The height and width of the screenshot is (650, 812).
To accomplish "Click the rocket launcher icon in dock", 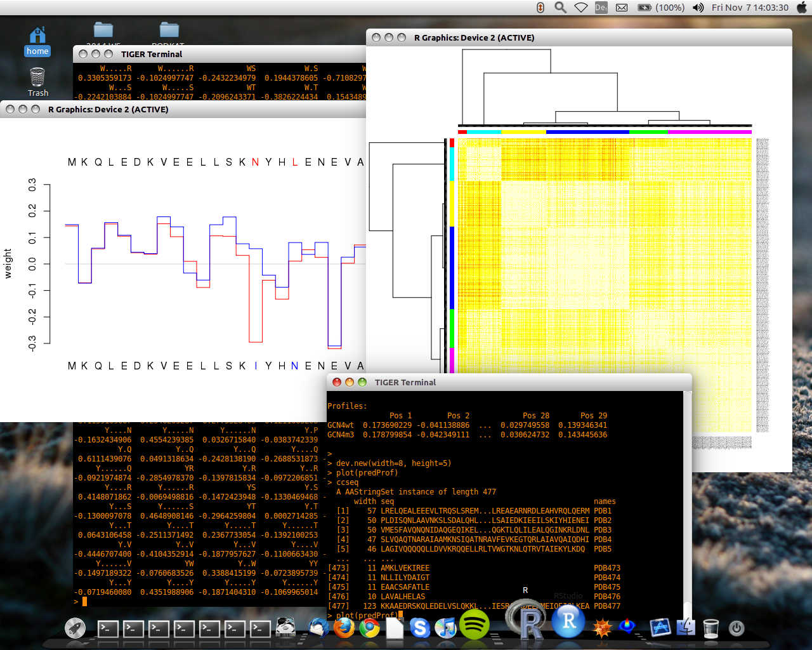I will pyautogui.click(x=75, y=628).
